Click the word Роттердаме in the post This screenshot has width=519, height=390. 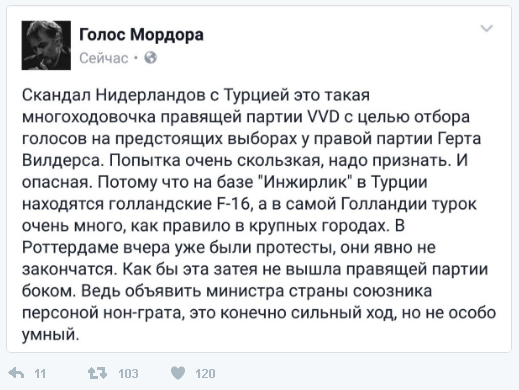70,248
